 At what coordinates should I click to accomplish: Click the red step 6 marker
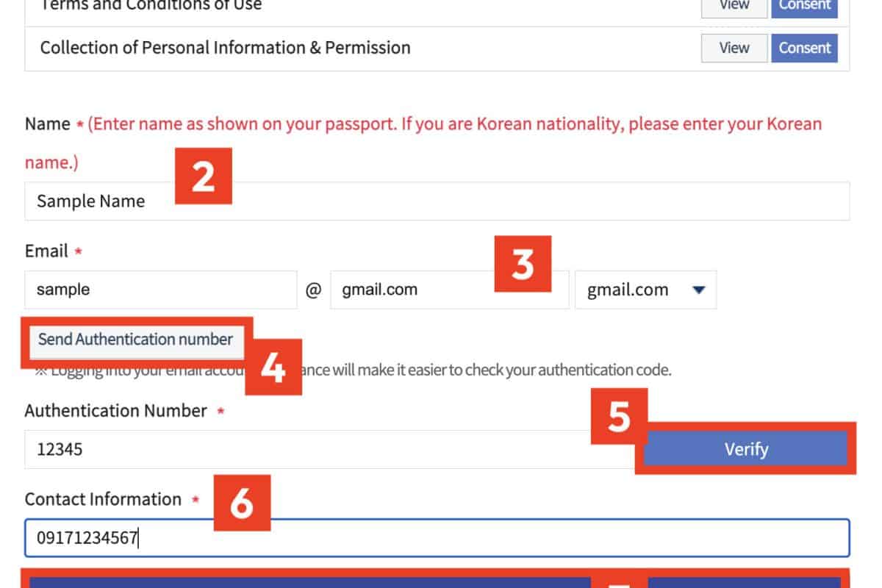242,503
